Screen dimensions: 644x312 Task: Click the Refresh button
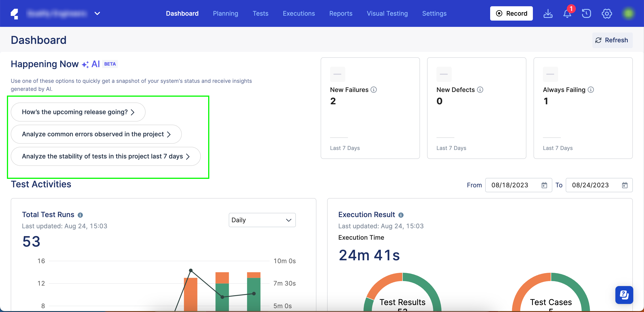[612, 40]
